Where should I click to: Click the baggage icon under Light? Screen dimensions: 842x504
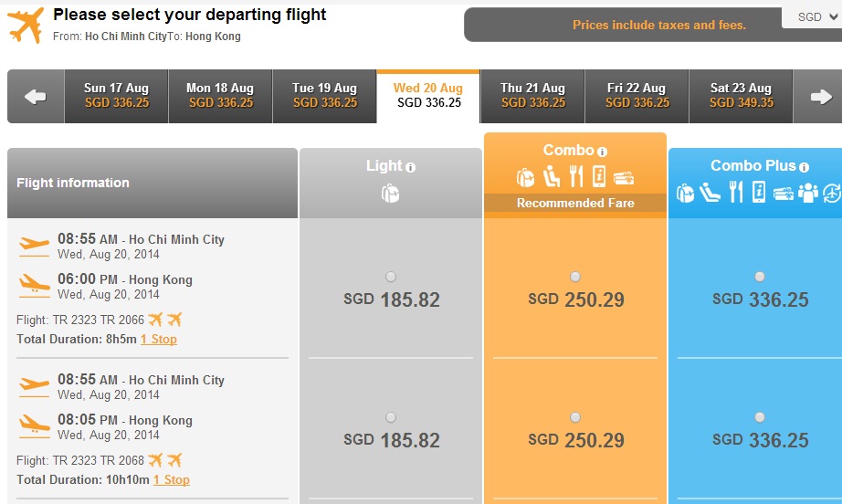[x=390, y=194]
